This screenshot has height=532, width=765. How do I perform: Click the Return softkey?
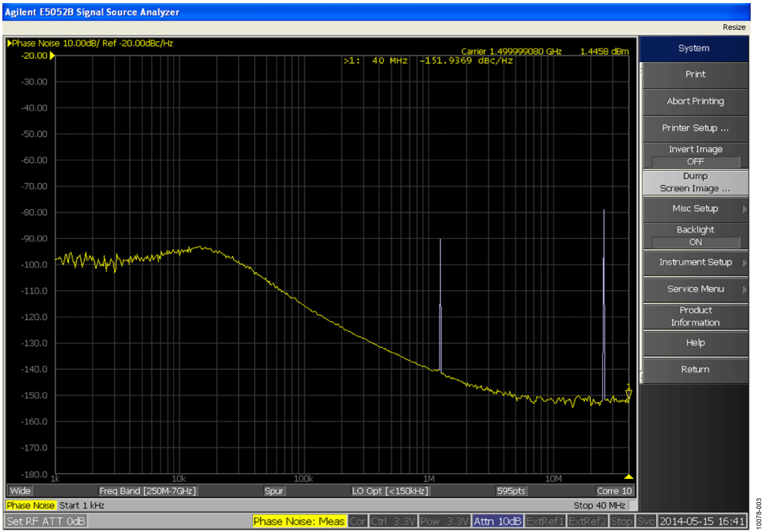point(696,370)
